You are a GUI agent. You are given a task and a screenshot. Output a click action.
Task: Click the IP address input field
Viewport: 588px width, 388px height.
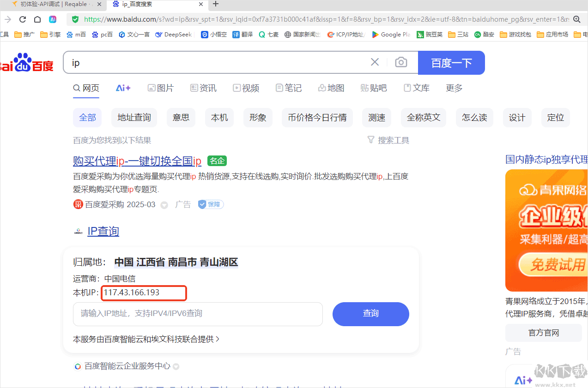198,314
